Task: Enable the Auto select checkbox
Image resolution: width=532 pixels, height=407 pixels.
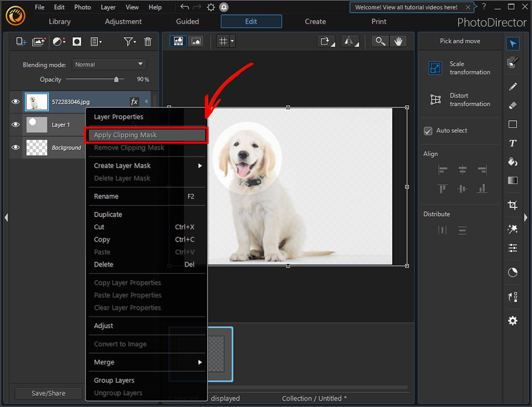Action: 428,130
